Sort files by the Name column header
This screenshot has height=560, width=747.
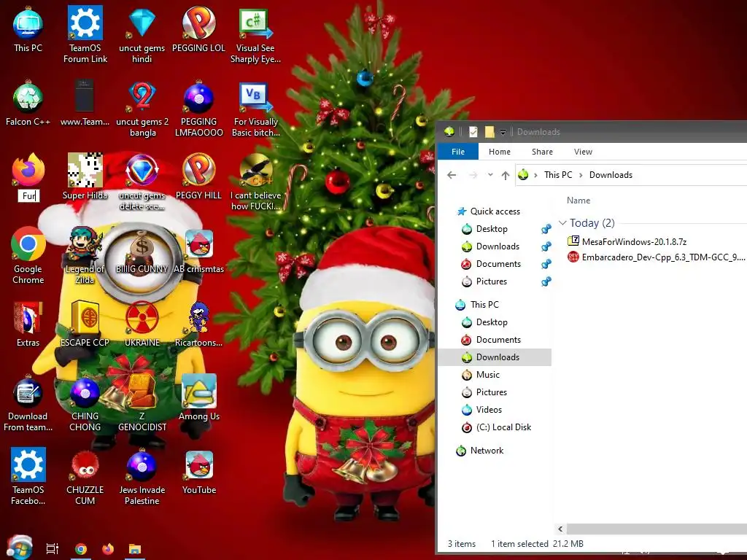click(578, 201)
